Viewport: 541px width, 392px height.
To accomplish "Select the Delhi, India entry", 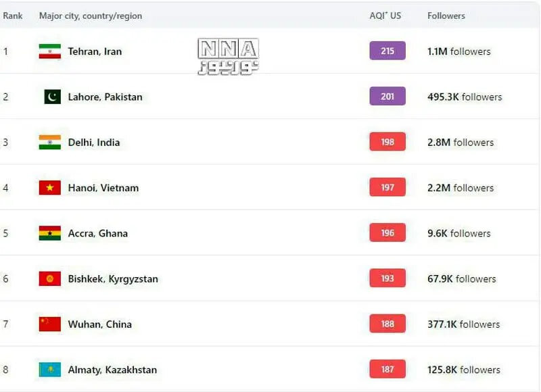I will click(x=93, y=142).
